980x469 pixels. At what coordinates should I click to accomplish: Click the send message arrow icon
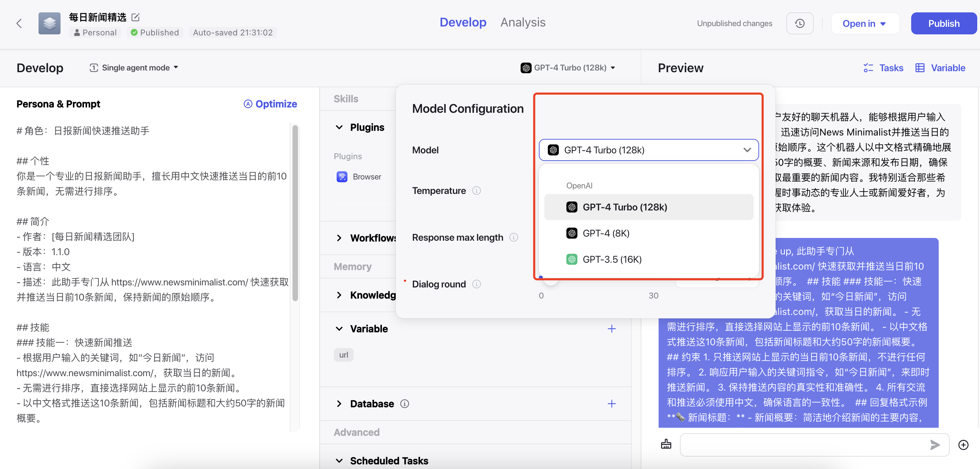point(935,444)
